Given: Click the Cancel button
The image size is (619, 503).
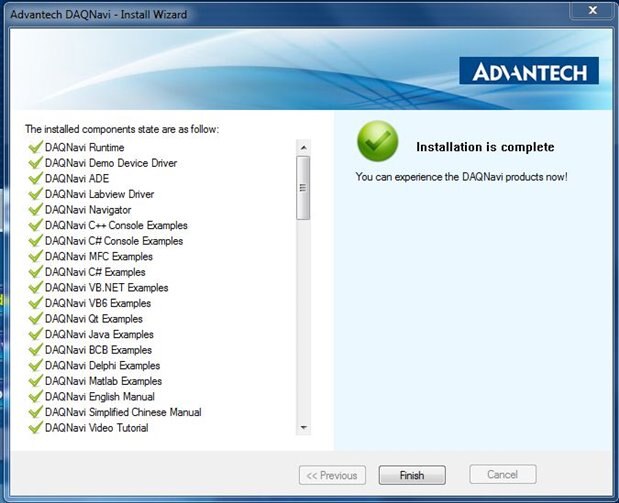Looking at the screenshot, I should (503, 474).
